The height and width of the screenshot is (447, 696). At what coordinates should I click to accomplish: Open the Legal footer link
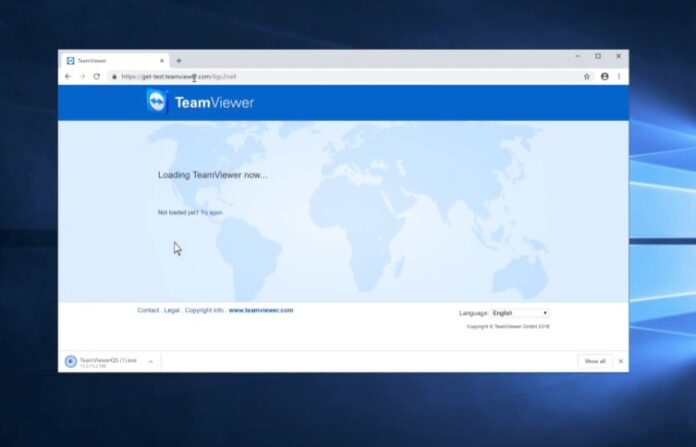pyautogui.click(x=172, y=310)
